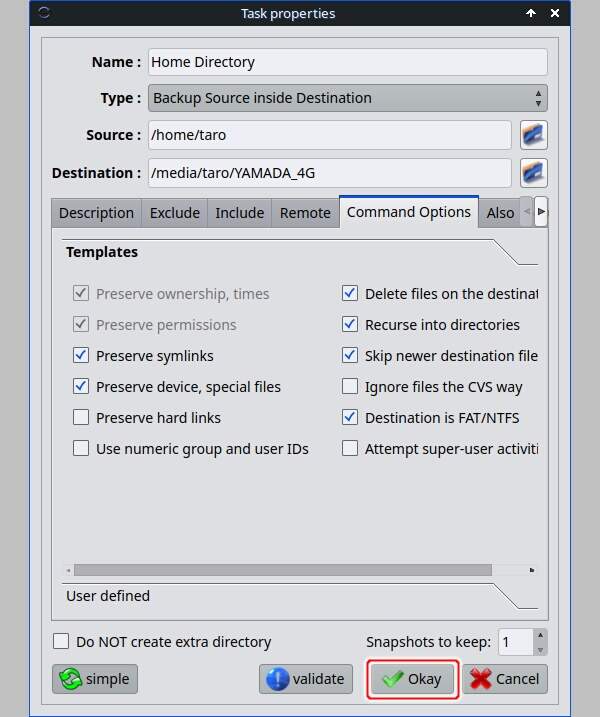Check Do NOT create extra directory

[x=62, y=642]
